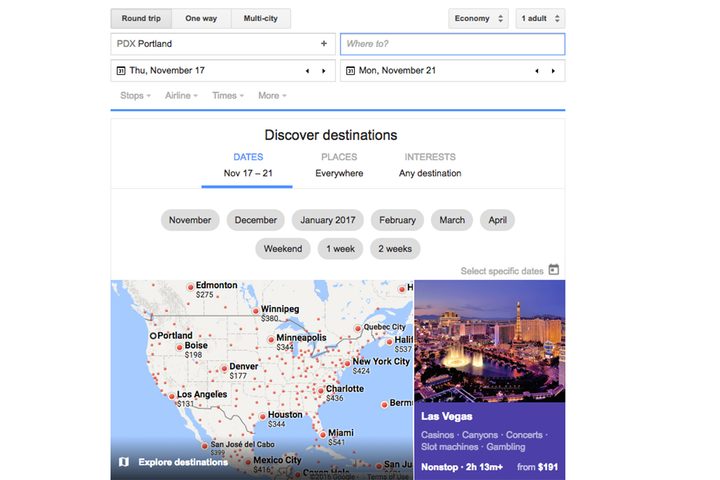Image resolution: width=720 pixels, height=480 pixels.
Task: Select the Round trip option
Action: [141, 18]
